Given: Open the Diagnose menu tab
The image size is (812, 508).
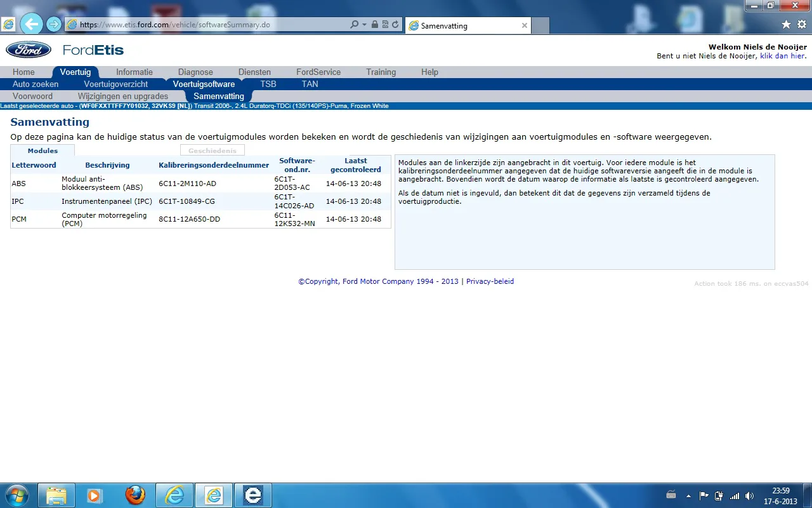Looking at the screenshot, I should 195,72.
